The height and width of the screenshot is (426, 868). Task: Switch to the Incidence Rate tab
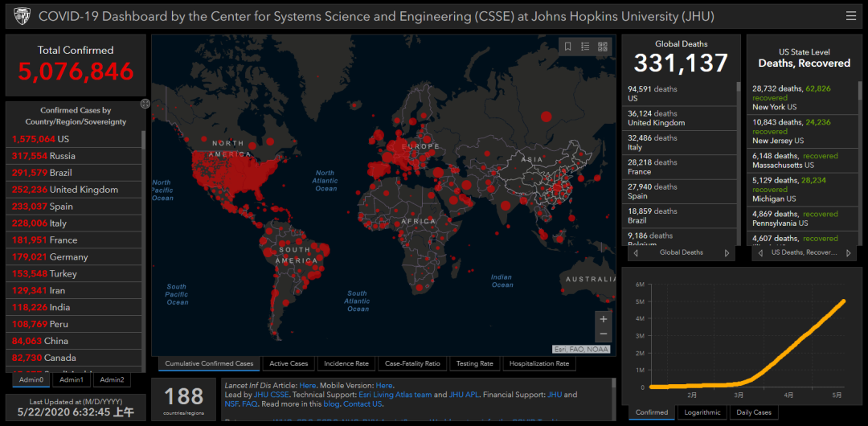[346, 364]
